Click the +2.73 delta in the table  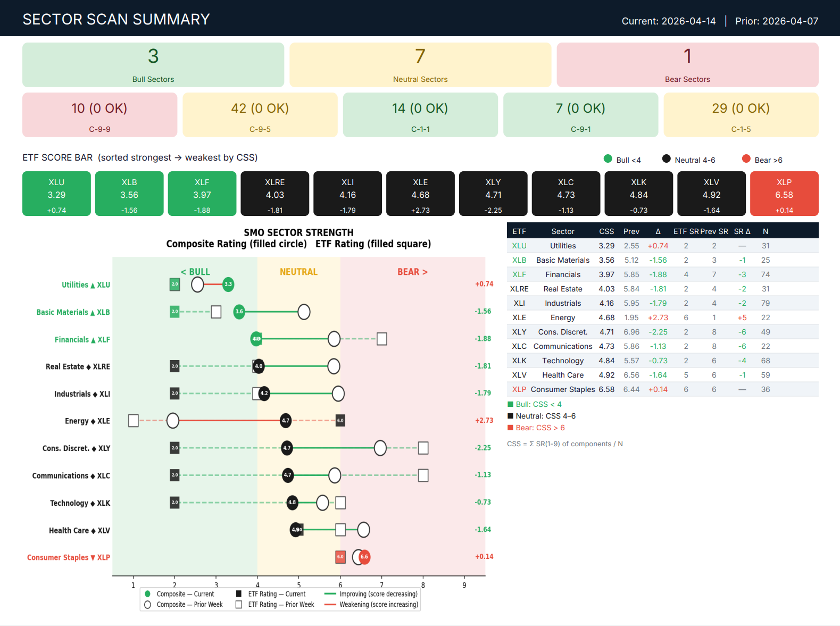[x=658, y=318]
